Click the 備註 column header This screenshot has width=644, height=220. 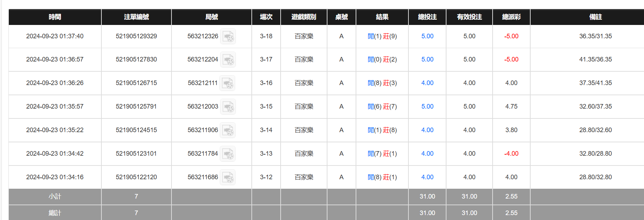click(595, 17)
